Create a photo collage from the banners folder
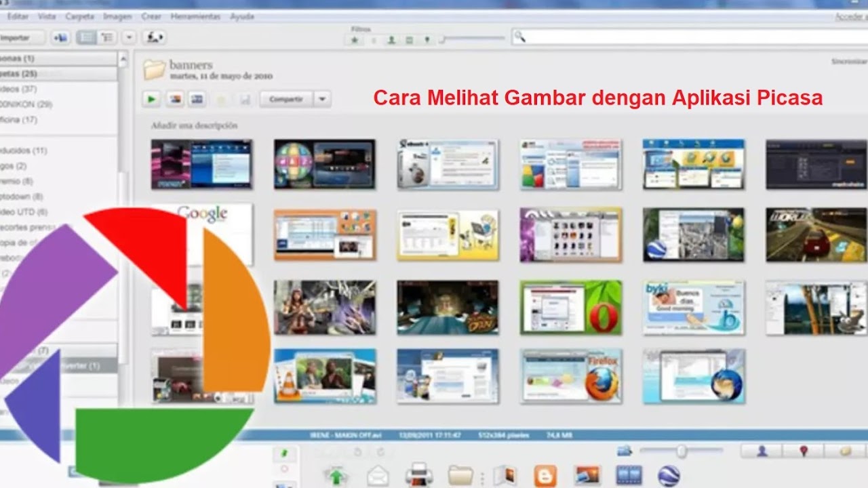This screenshot has height=488, width=868. [x=175, y=100]
